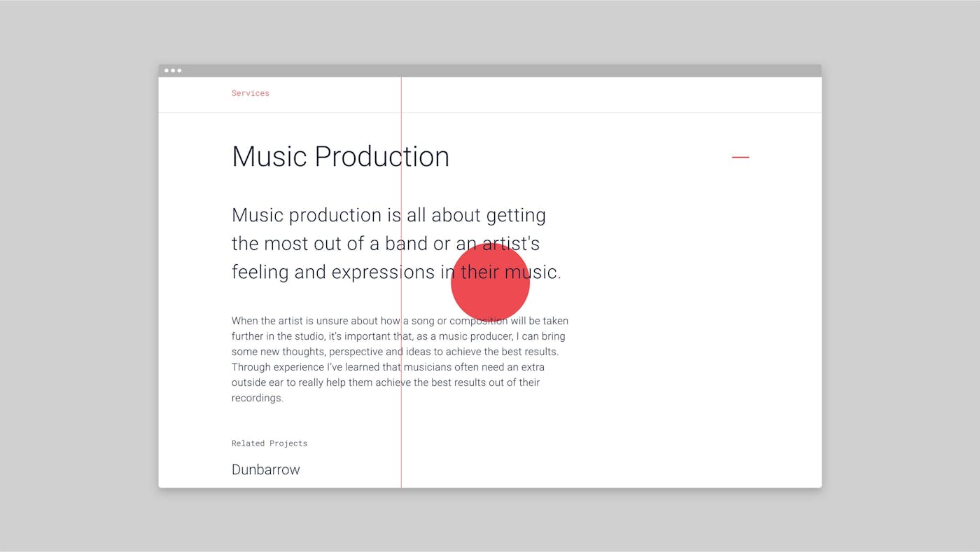Click the three window control dots in the title bar
Screen dimensions: 980x552
(x=173, y=71)
